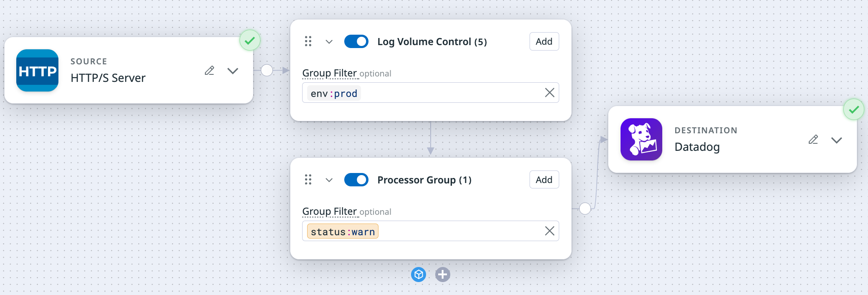
Task: Collapse the Log Volume Control group
Action: click(329, 42)
